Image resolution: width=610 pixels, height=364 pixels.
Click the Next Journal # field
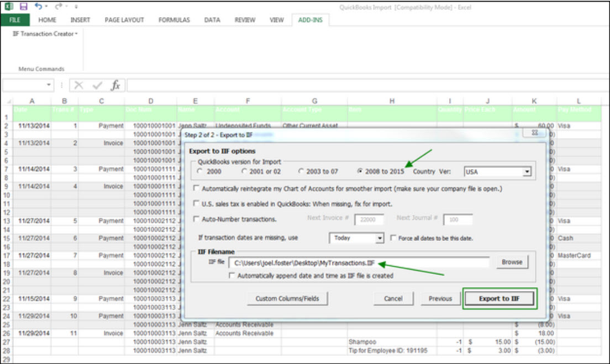coord(458,219)
